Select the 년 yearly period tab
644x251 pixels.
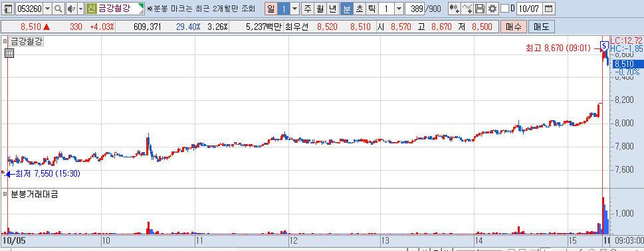(x=333, y=8)
